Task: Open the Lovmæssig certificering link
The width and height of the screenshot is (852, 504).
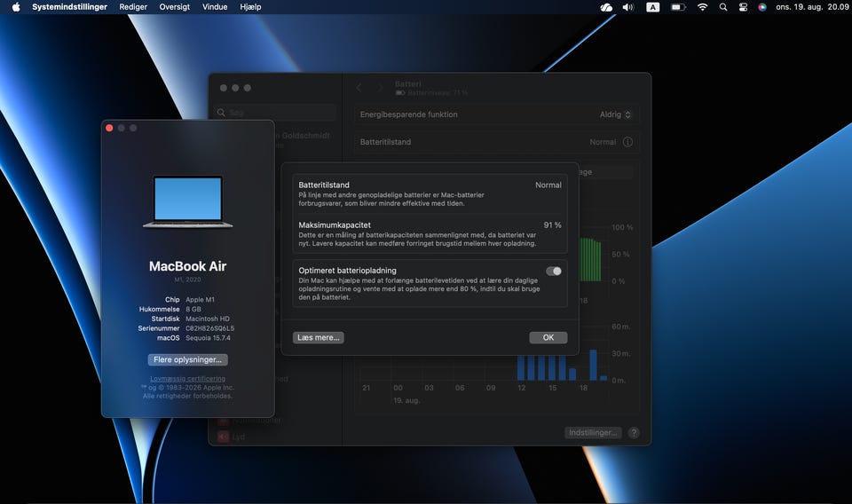Action: point(187,379)
